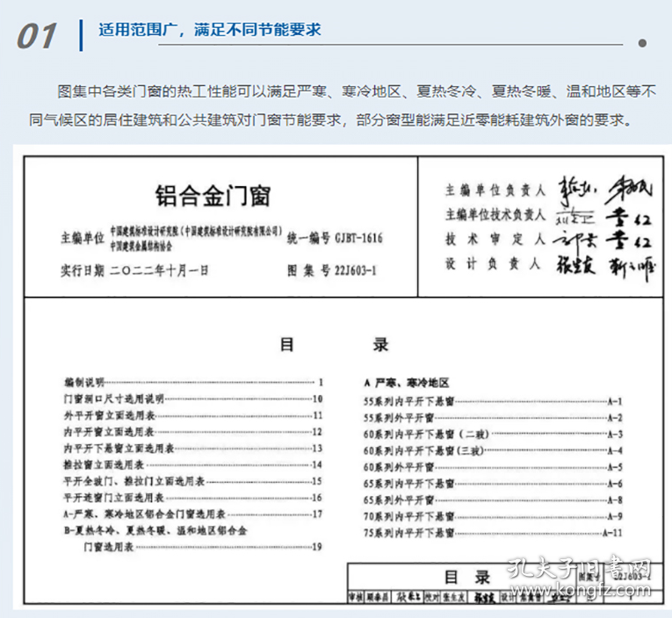Click the heading 适用范围广，满足不同节能要求
Image resolution: width=672 pixels, height=618 pixels.
pyautogui.click(x=210, y=30)
